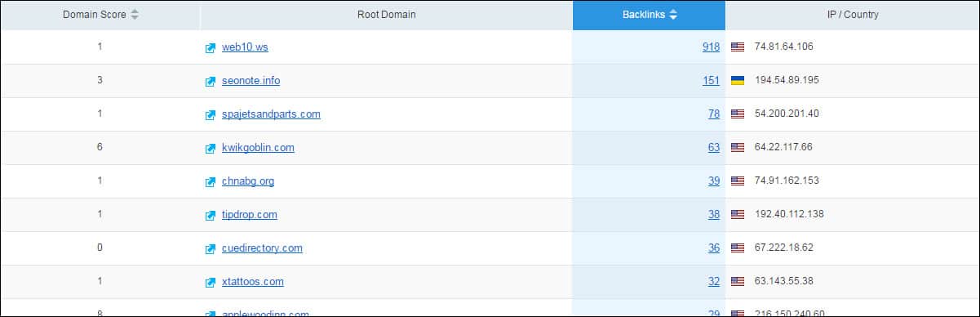Viewport: 980px width, 317px height.
Task: Click Ukraine flag beside 194.54.89.195
Action: (738, 80)
